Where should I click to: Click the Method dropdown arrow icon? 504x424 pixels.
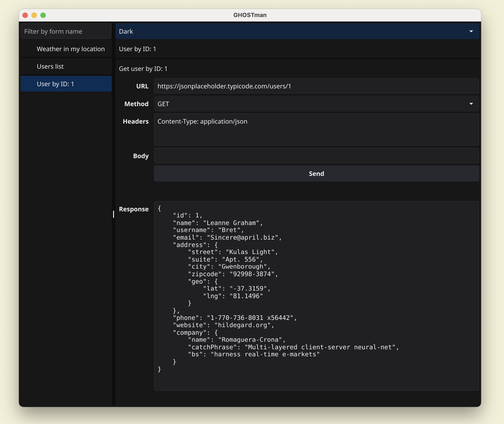(x=471, y=104)
